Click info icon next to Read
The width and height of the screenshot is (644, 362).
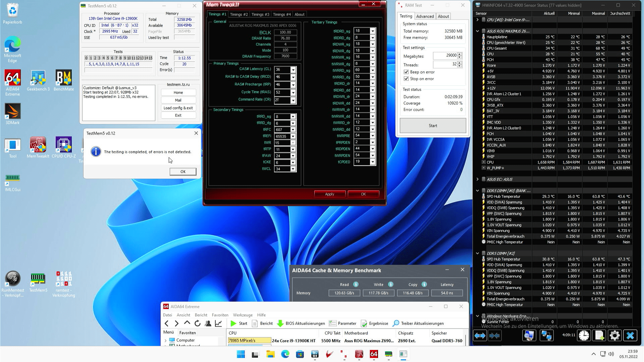pos(356,284)
